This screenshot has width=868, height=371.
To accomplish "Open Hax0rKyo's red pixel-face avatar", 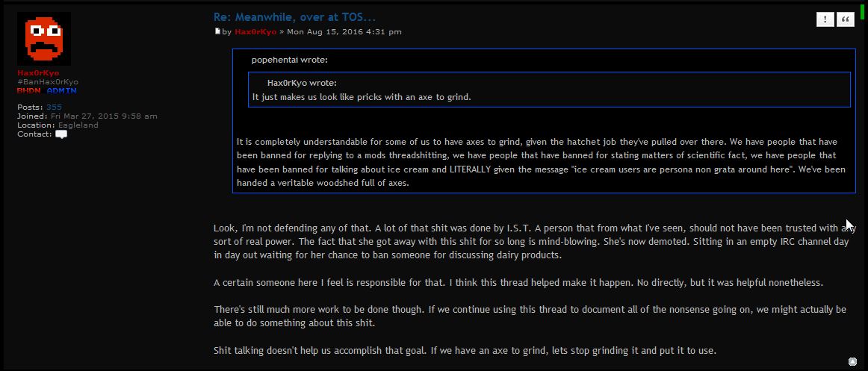I will (x=44, y=39).
